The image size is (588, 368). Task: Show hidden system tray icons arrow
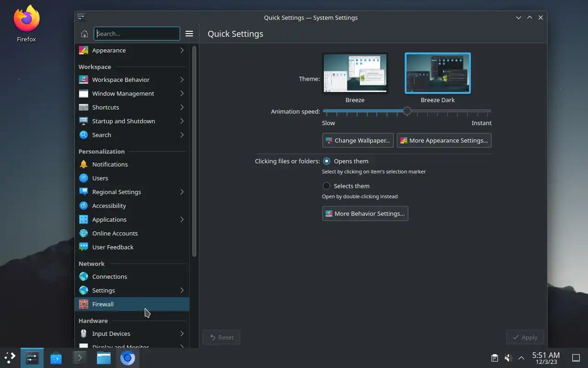tap(521, 358)
